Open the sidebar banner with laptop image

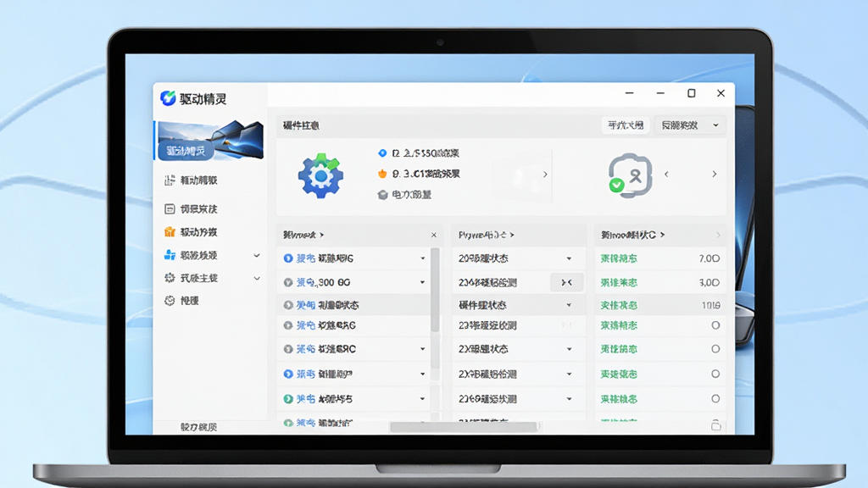pyautogui.click(x=209, y=141)
